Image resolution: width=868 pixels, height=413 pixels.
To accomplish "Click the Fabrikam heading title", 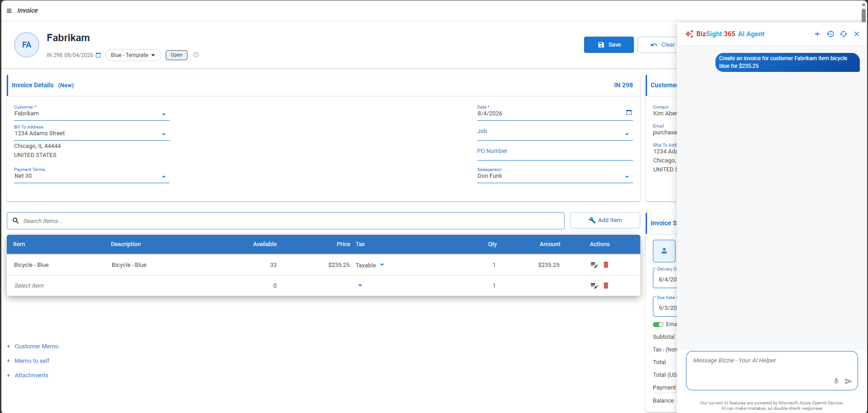I will pos(68,38).
